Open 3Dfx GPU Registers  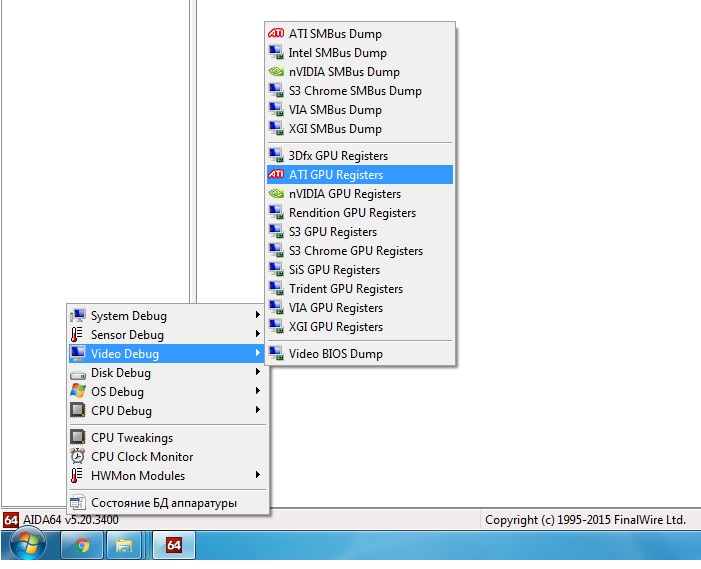(x=360, y=156)
